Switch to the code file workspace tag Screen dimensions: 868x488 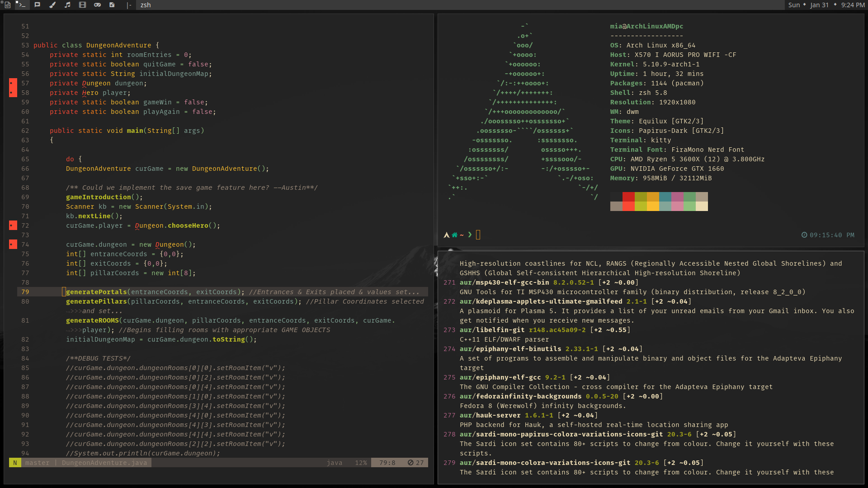pyautogui.click(x=7, y=5)
